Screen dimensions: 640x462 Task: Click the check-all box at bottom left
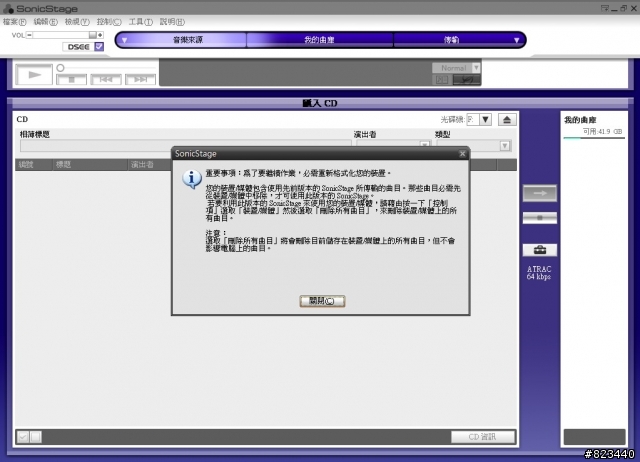click(23, 437)
